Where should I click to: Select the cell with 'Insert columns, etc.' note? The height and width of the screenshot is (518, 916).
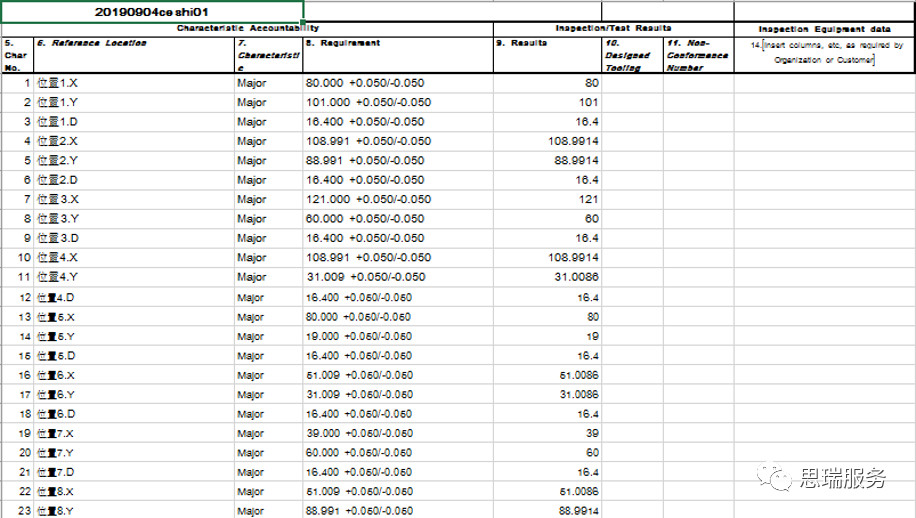[824, 53]
